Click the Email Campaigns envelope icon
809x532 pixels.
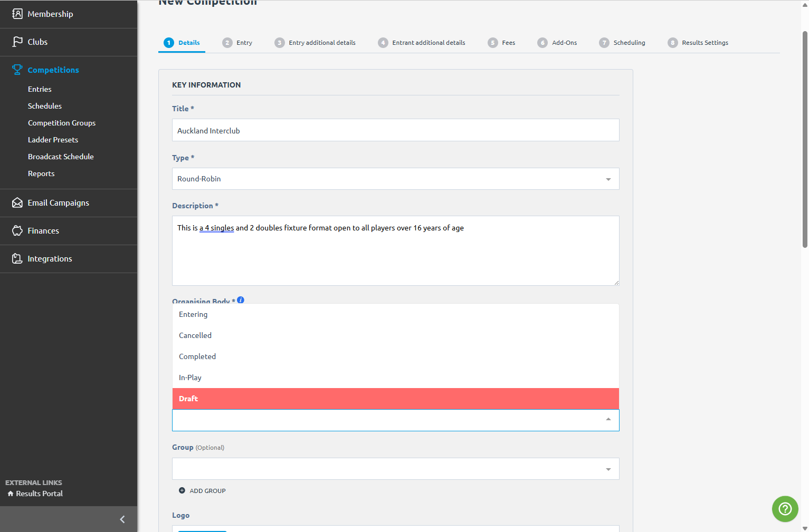click(17, 202)
